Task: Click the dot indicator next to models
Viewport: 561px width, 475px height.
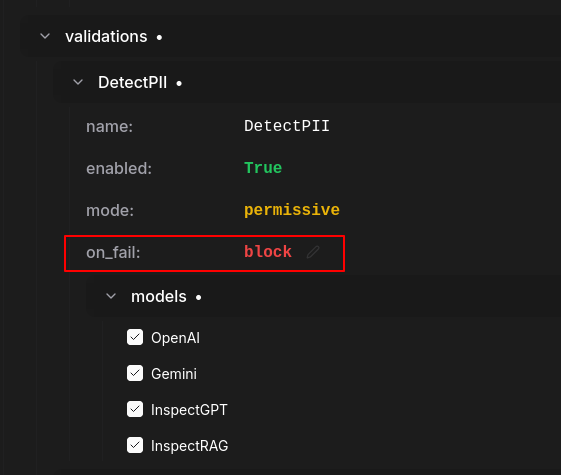Action: (199, 297)
